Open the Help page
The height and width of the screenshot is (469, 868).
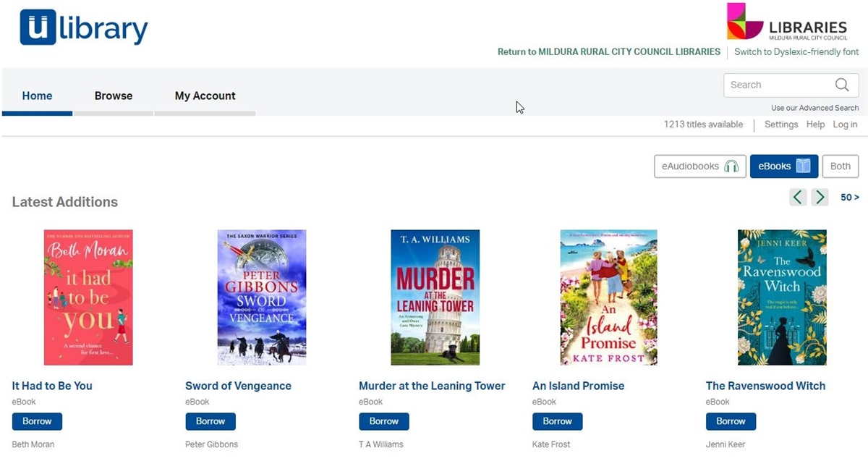[815, 124]
